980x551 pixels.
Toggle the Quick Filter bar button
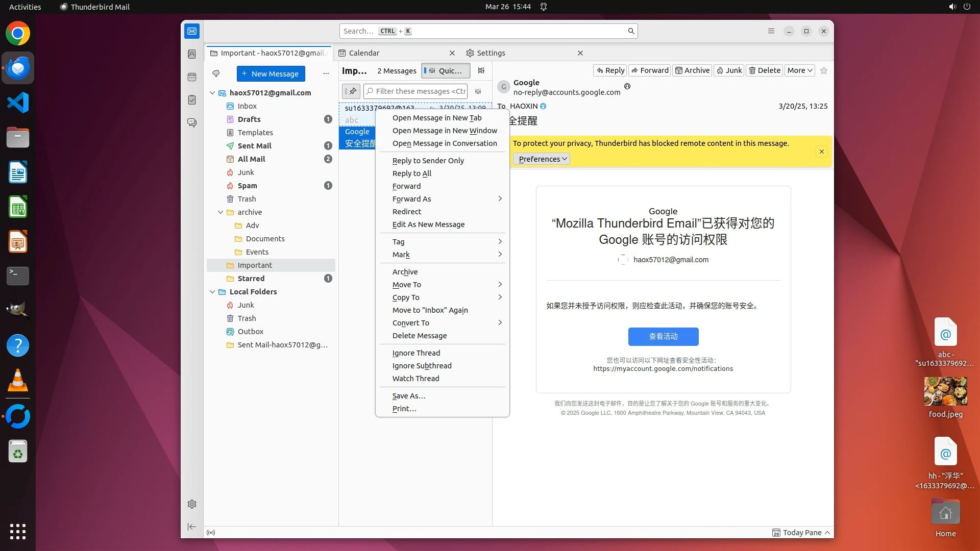pyautogui.click(x=446, y=71)
